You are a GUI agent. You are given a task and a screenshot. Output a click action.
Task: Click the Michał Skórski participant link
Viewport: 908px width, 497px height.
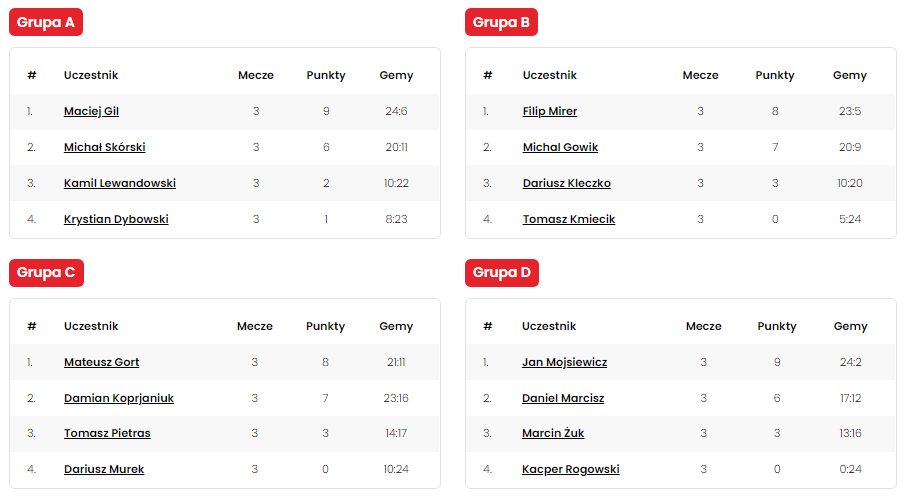[104, 147]
